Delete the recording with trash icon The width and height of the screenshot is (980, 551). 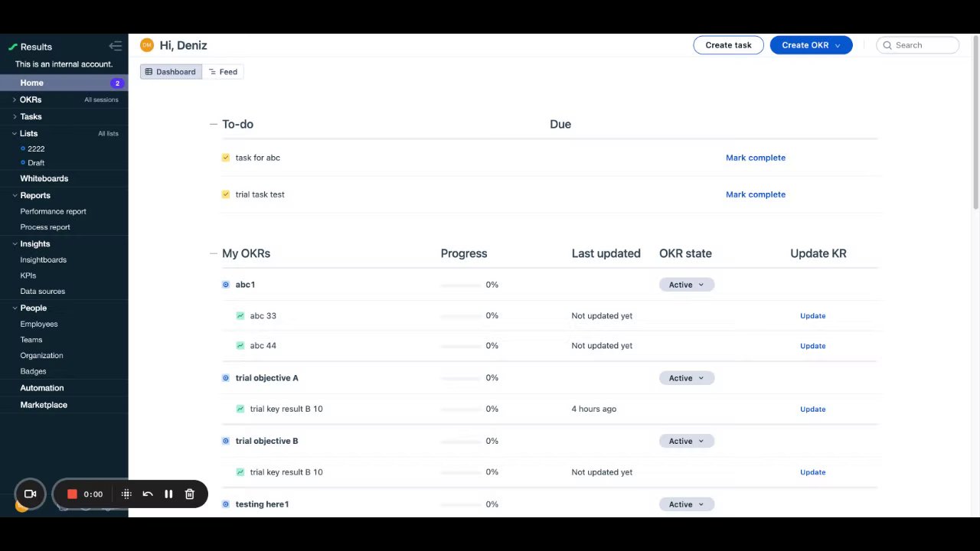190,494
